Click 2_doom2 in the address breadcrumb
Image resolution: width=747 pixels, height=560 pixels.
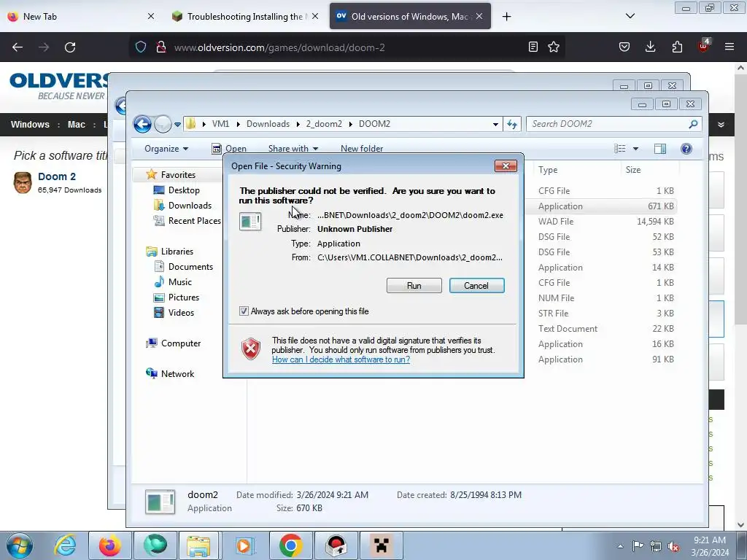pyautogui.click(x=324, y=124)
